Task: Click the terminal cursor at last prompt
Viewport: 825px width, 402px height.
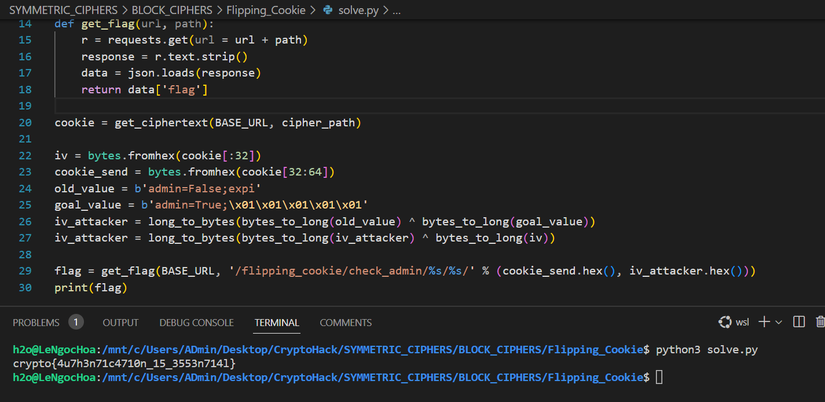Action: click(x=659, y=377)
